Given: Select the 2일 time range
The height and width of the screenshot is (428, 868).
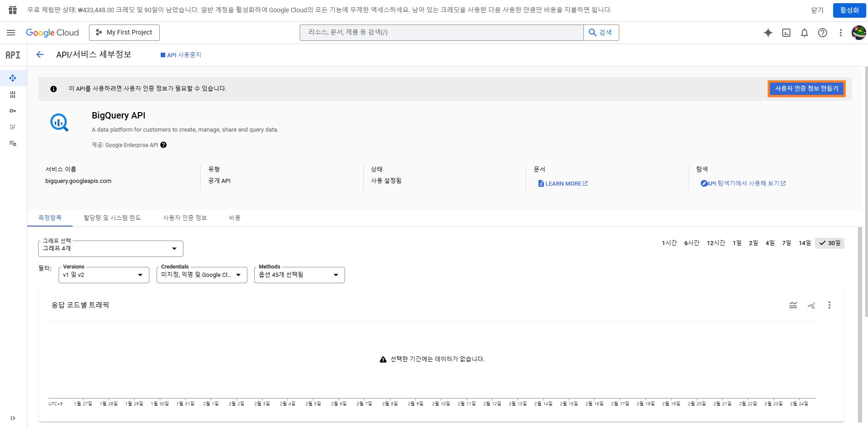Looking at the screenshot, I should [754, 243].
